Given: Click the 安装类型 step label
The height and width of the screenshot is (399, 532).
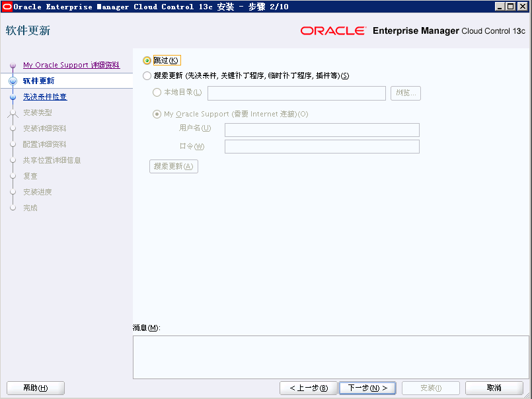Looking at the screenshot, I should point(37,112).
